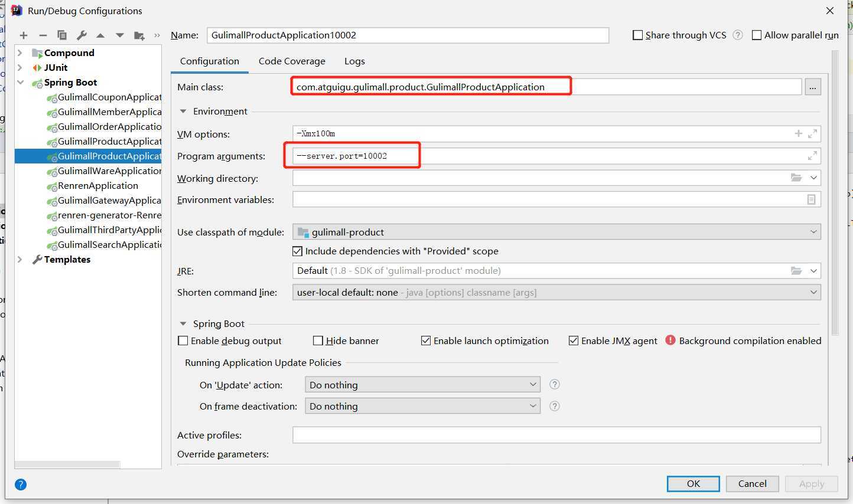Collapse the Environment section
This screenshot has width=853, height=504.
183,111
